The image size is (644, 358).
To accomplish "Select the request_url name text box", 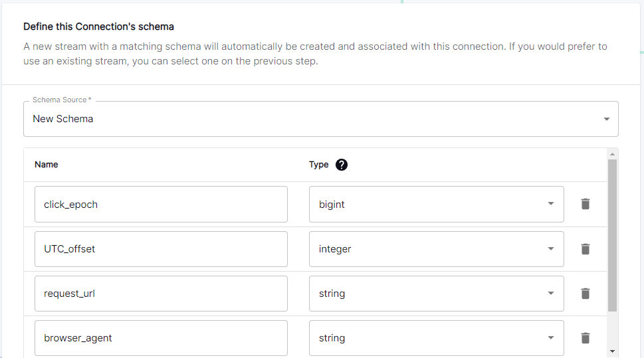I will point(161,294).
